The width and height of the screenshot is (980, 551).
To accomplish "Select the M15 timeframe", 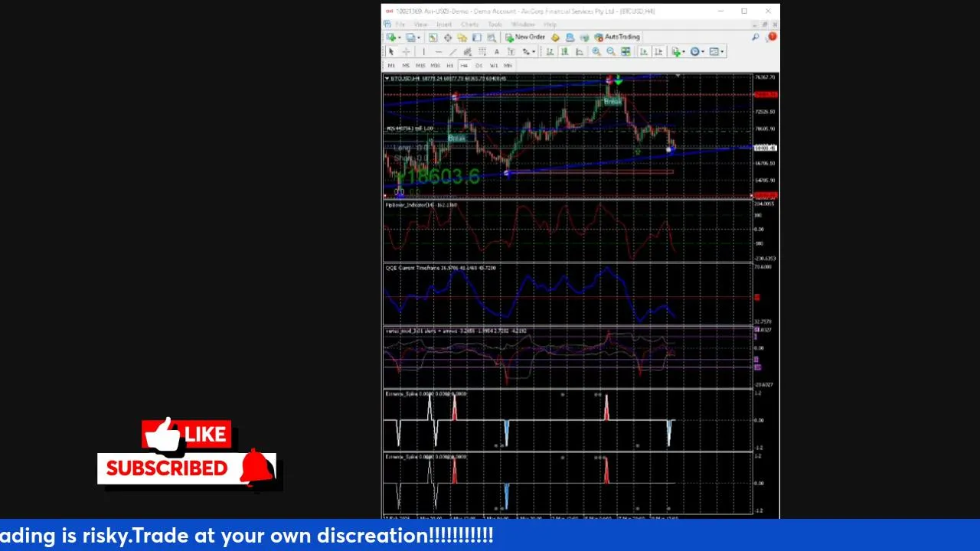I will (420, 66).
